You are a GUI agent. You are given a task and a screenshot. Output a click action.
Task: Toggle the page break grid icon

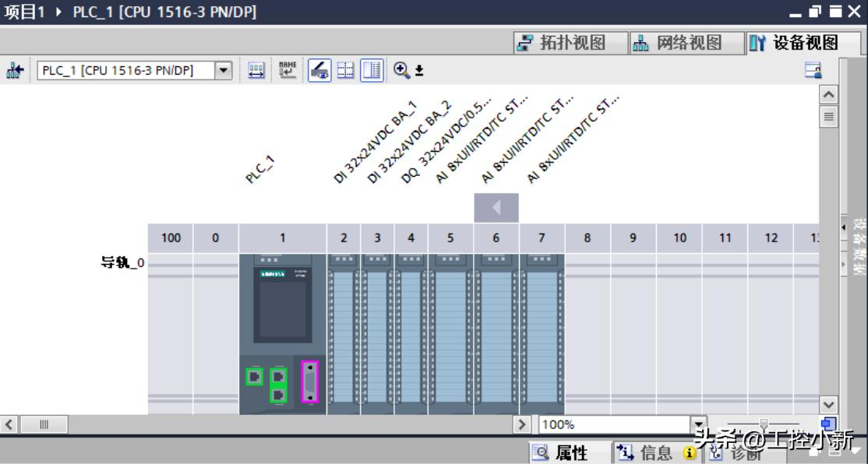(x=345, y=70)
